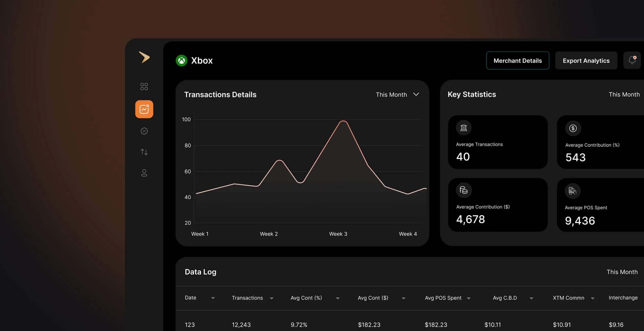Open the discount percent badge sidebar icon
This screenshot has width=644, height=331.
(144, 131)
